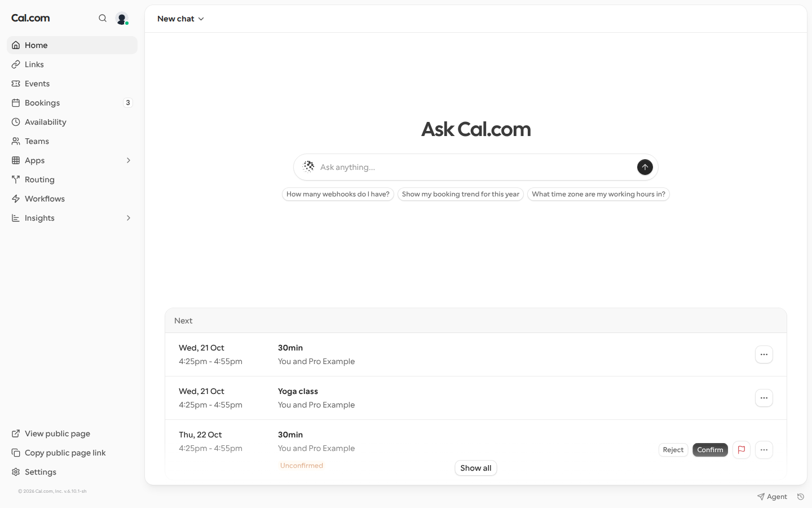Open the options menu for the Wed 30min booking
Screen dimensions: 812x508
764,354
